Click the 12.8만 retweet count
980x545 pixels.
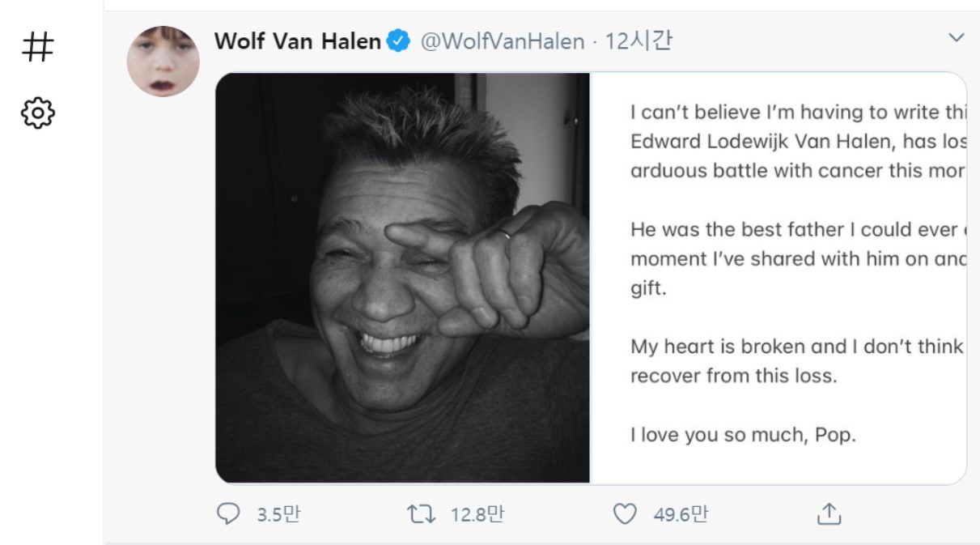[477, 513]
